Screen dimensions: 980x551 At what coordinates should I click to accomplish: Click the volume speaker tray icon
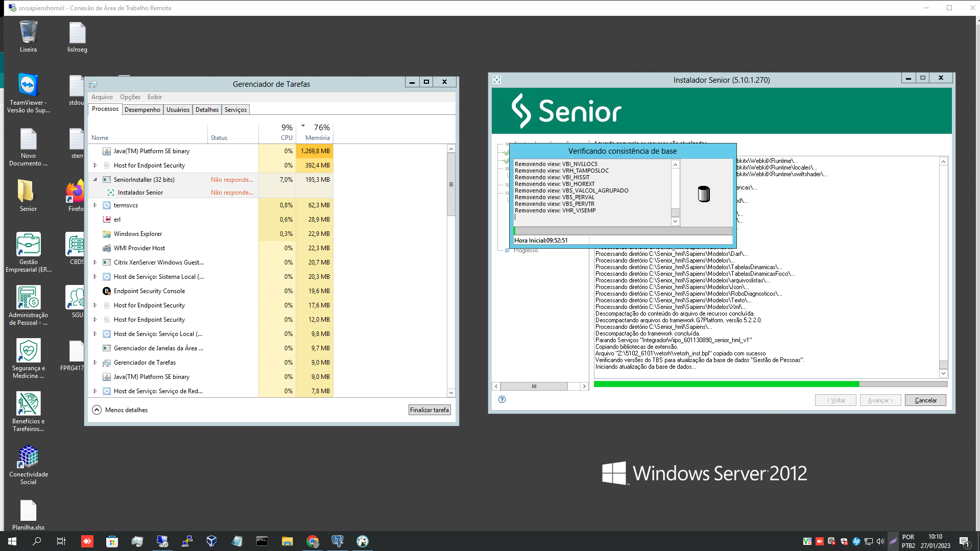(880, 541)
